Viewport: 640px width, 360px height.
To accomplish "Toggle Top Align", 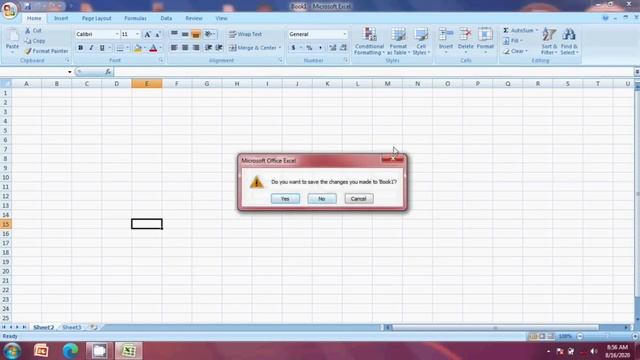I will point(174,34).
